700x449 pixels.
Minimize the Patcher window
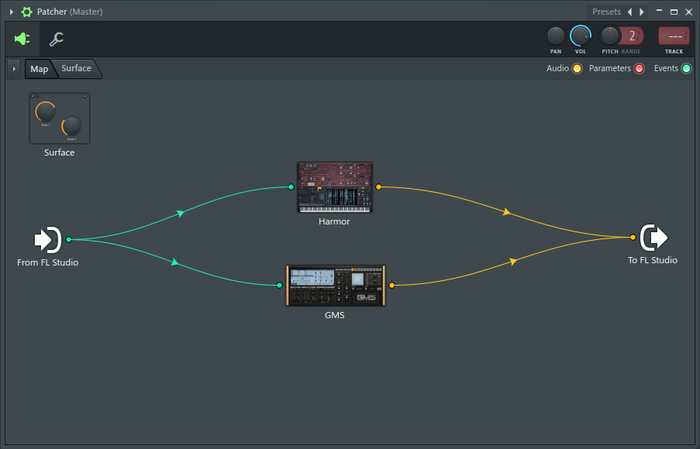click(659, 12)
